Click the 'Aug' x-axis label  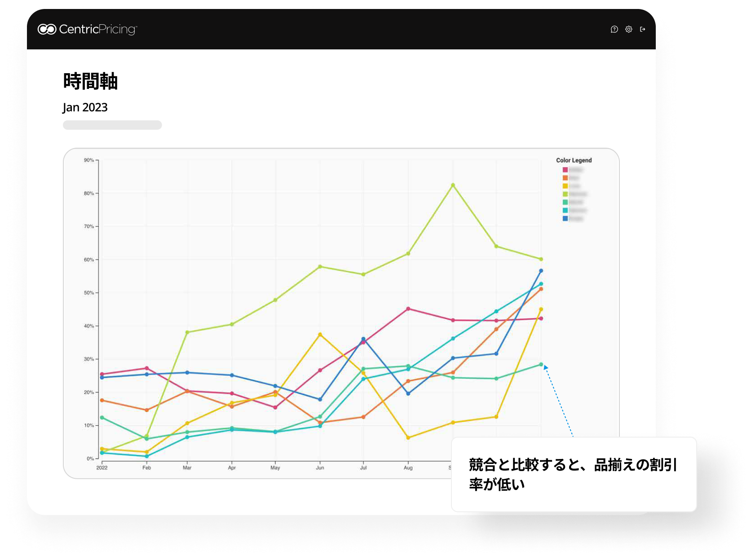[408, 468]
